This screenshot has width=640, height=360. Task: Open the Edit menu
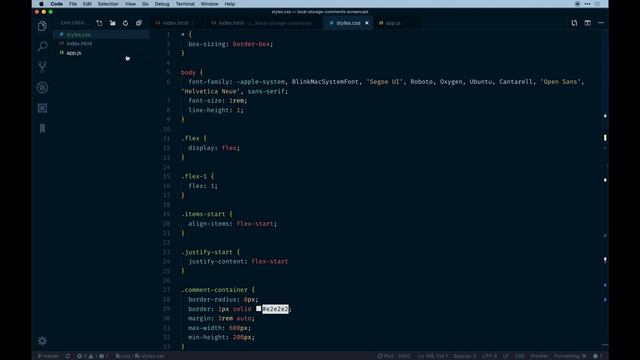(87, 4)
